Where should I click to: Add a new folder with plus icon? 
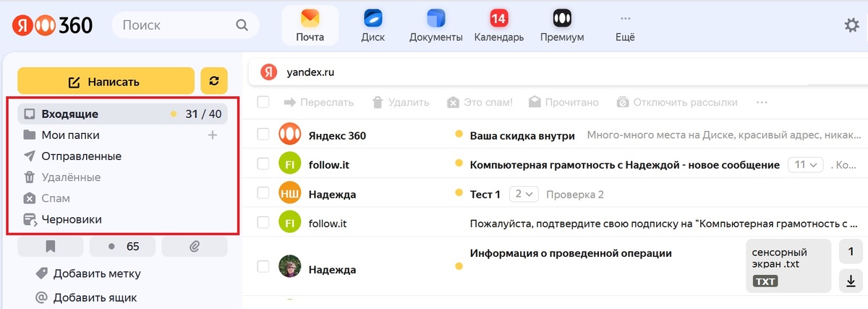pos(213,135)
